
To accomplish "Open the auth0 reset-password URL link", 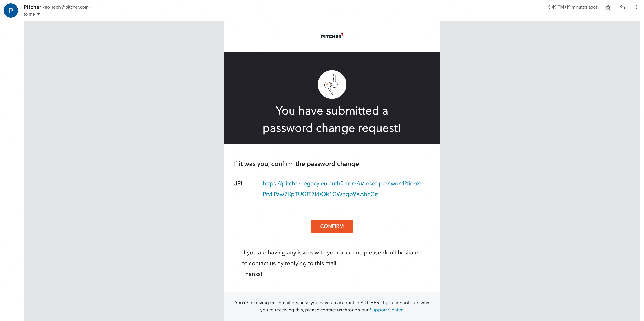I will tap(344, 184).
